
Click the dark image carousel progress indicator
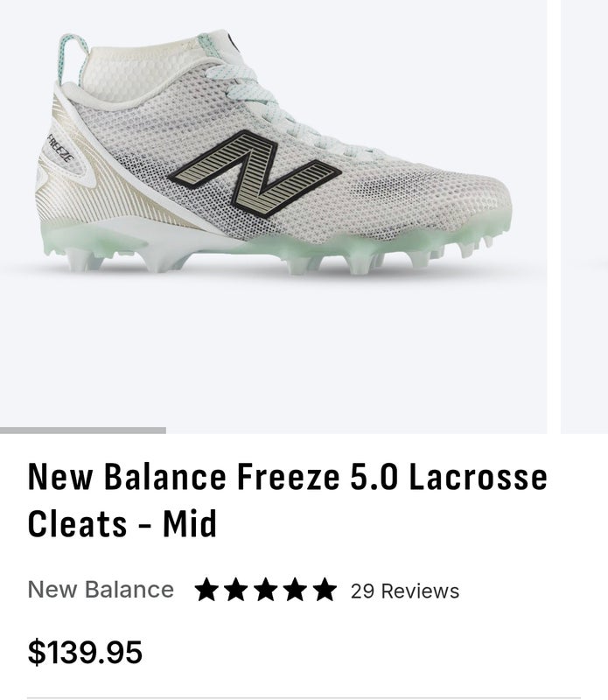[82, 430]
